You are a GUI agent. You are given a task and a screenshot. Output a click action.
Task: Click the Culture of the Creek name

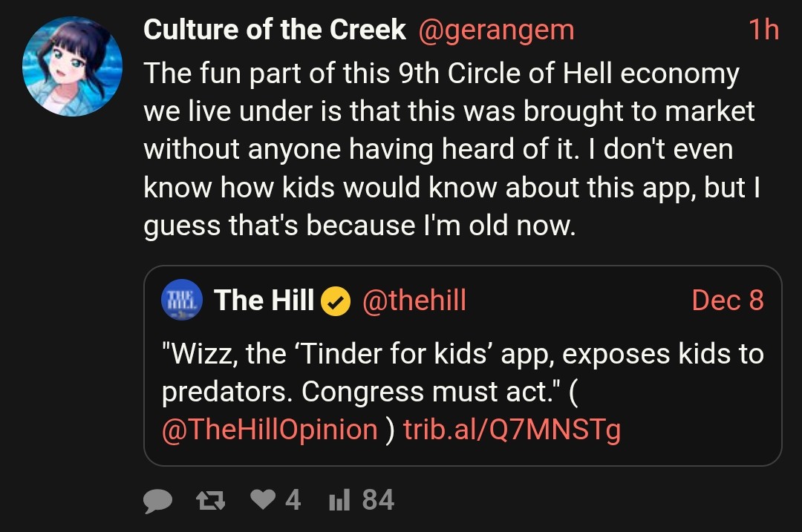[x=274, y=30]
